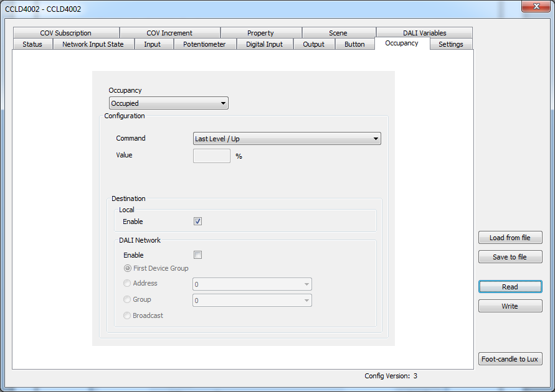Open the Button tab

pos(354,44)
